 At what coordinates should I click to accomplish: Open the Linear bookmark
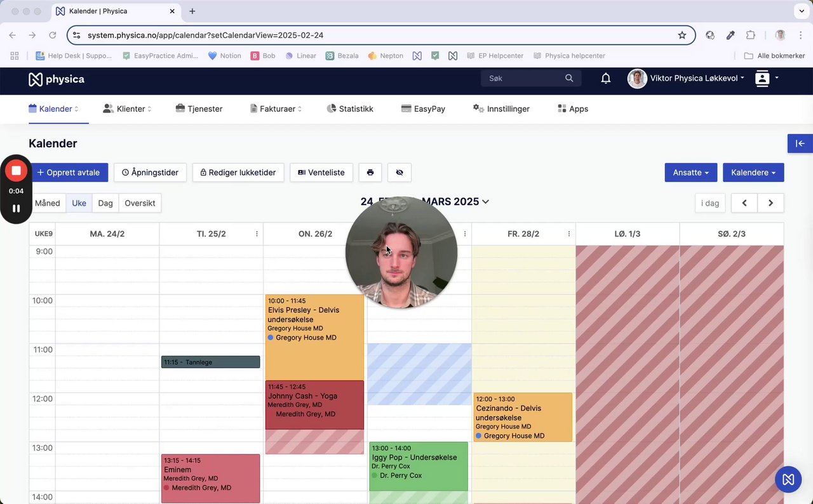pyautogui.click(x=300, y=56)
